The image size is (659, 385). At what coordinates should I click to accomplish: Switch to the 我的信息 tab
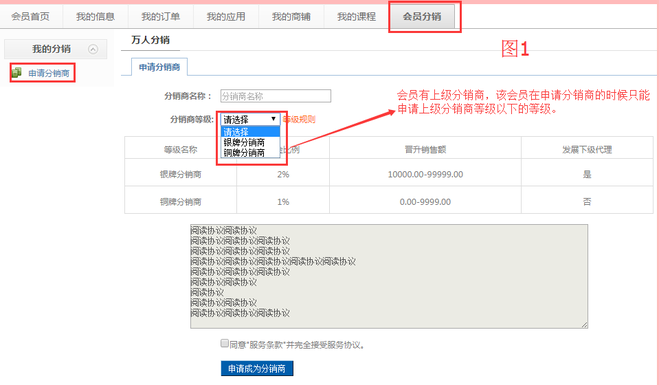pos(95,16)
